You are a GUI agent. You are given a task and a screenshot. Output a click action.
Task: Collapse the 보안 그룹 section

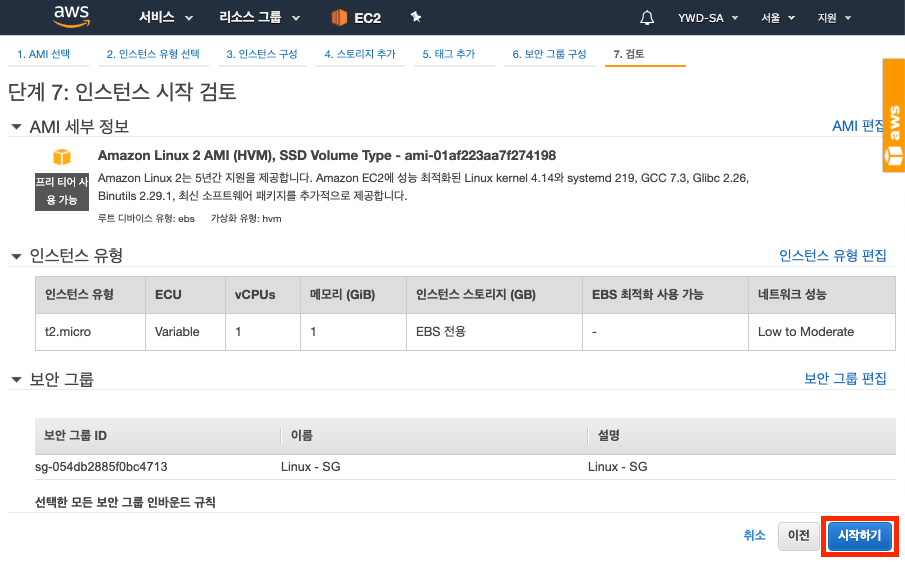coord(16,379)
